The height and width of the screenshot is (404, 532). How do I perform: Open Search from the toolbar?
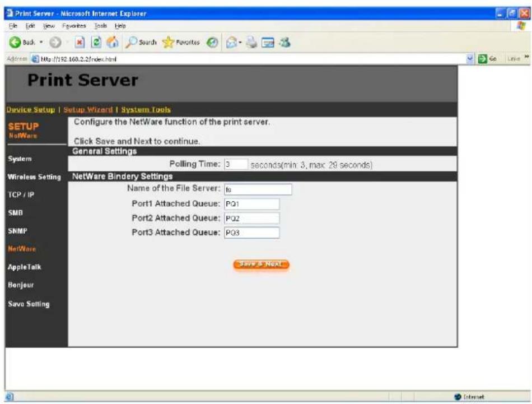(x=141, y=43)
